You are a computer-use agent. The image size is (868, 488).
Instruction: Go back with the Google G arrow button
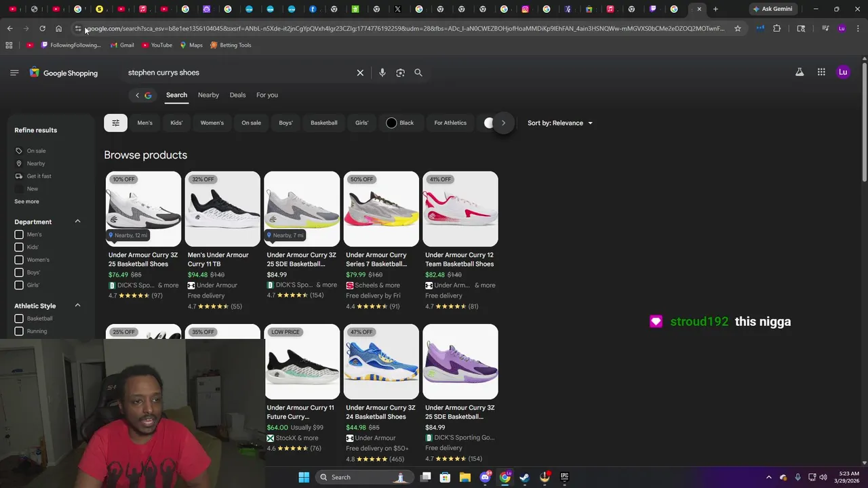click(143, 95)
